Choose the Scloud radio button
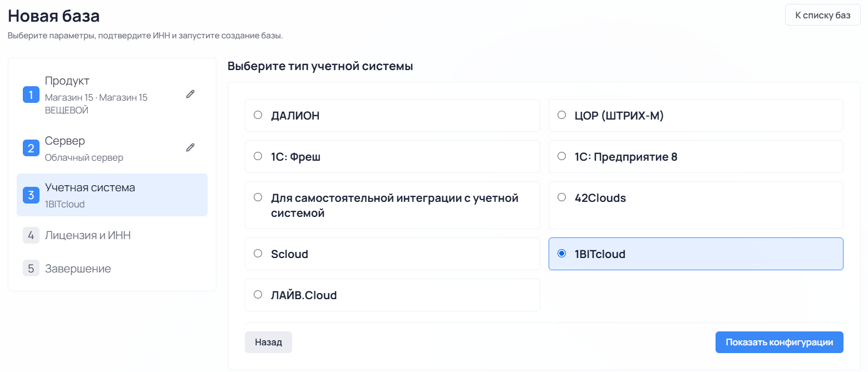The width and height of the screenshot is (868, 372). tap(258, 254)
